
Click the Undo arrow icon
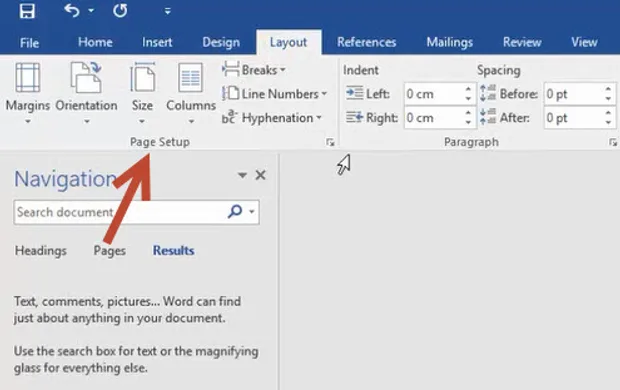(x=72, y=11)
